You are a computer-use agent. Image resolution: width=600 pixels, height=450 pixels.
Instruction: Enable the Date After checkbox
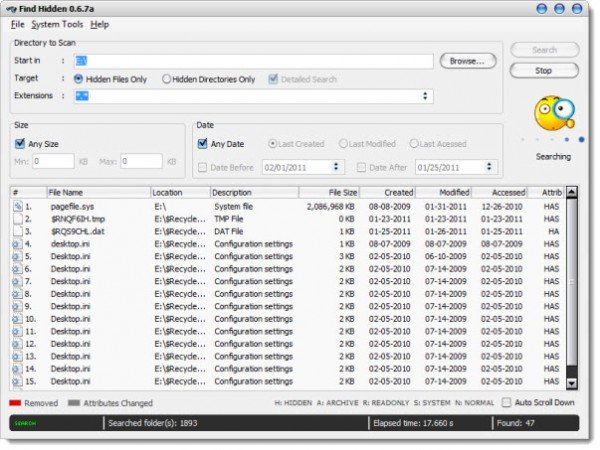(x=361, y=167)
